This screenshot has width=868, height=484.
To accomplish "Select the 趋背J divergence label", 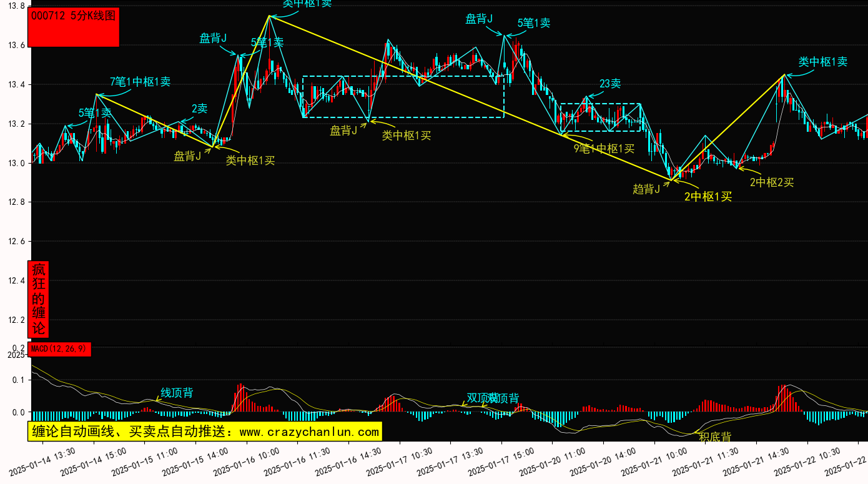I will click(x=646, y=189).
